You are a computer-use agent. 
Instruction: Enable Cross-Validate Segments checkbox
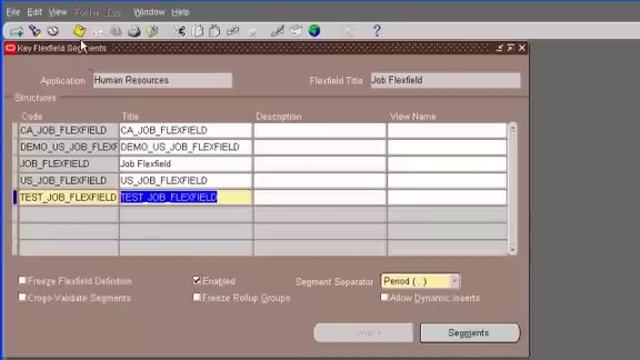click(x=22, y=297)
